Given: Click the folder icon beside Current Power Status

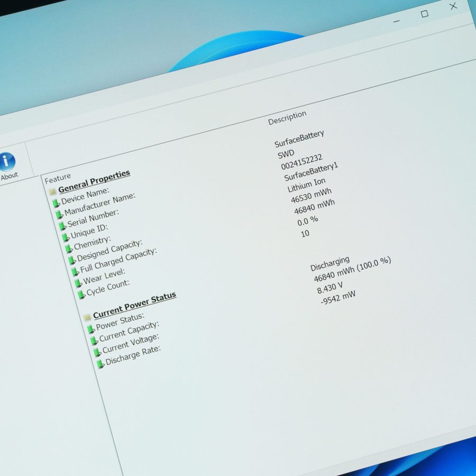Looking at the screenshot, I should [x=87, y=317].
